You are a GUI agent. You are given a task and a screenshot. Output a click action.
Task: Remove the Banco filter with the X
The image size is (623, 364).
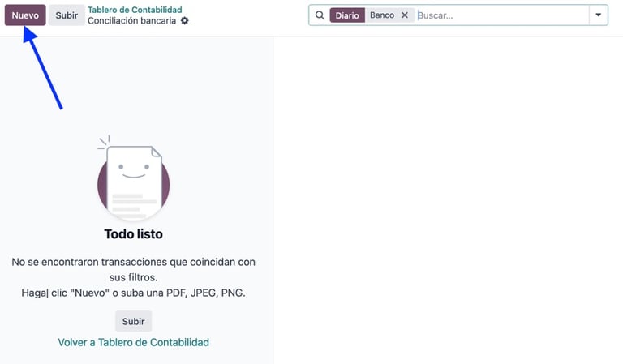point(405,15)
